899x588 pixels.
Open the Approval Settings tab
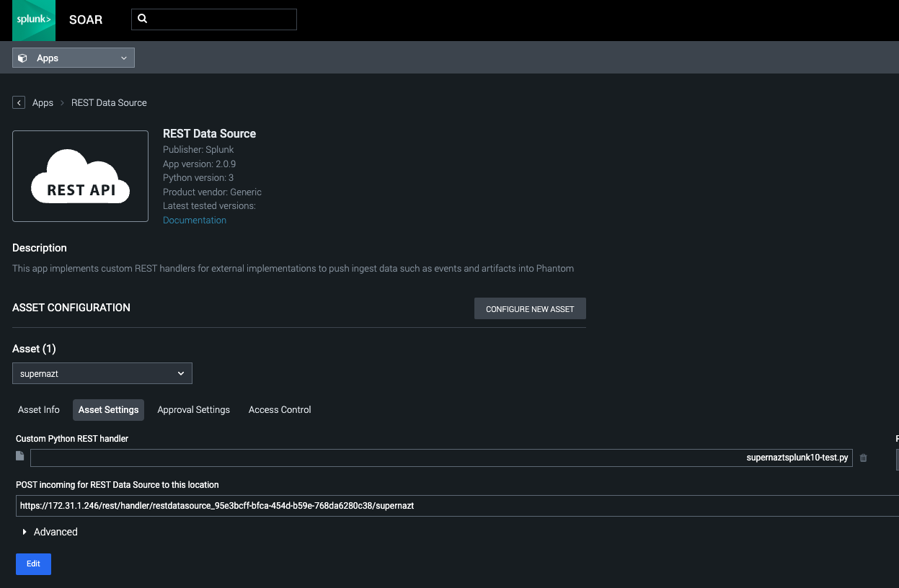click(x=193, y=409)
